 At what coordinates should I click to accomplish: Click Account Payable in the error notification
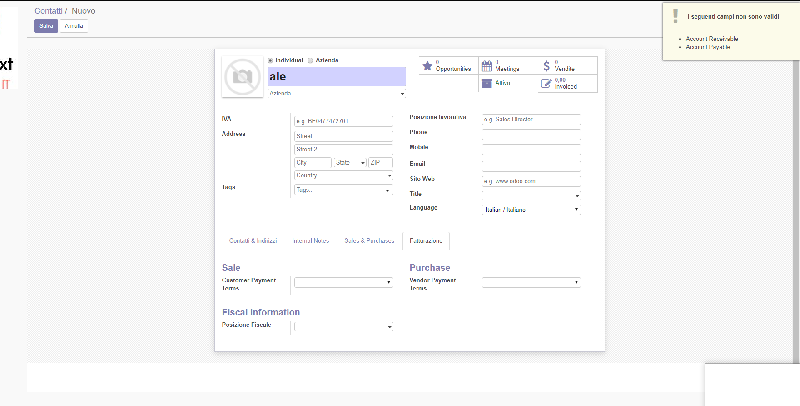pos(708,47)
